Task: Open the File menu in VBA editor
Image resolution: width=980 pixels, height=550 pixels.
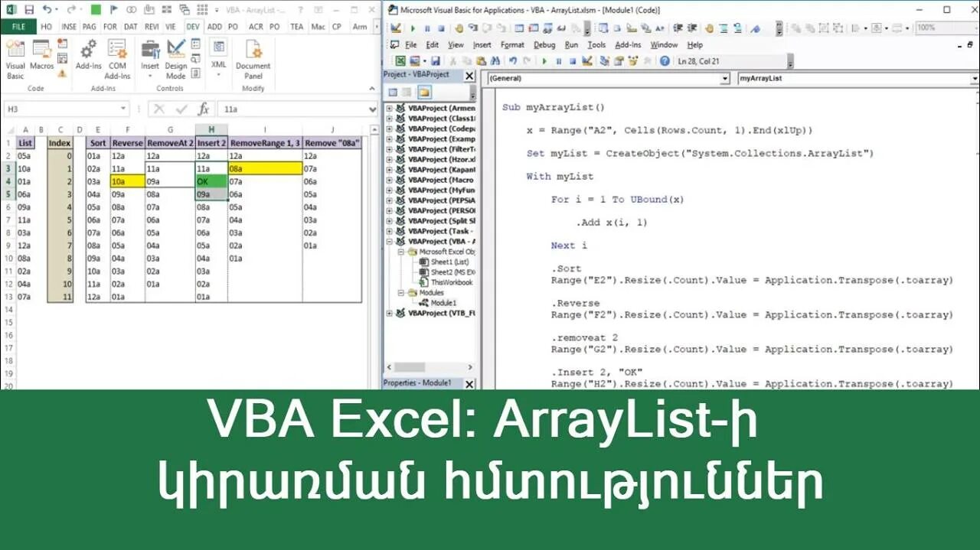Action: point(411,45)
